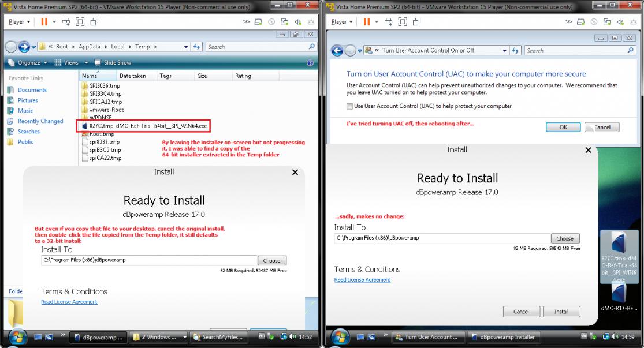Click sound card icon in left VMware toolbar

[x=298, y=22]
